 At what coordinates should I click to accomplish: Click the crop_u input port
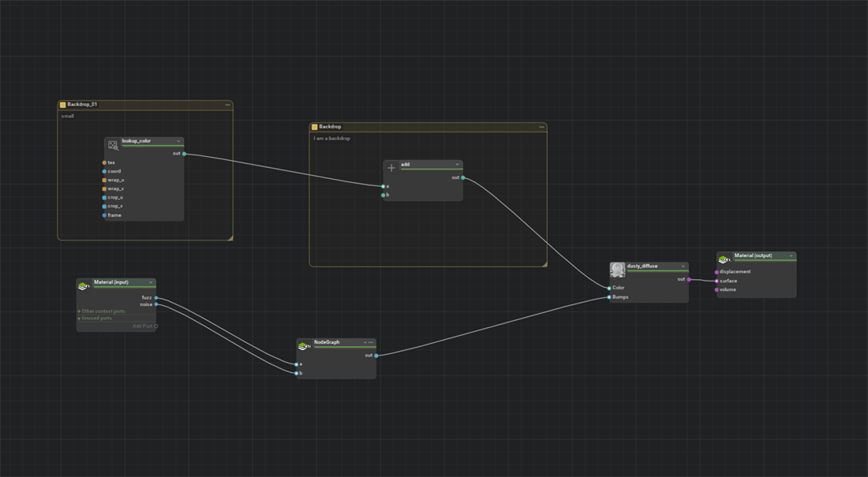[x=104, y=198]
